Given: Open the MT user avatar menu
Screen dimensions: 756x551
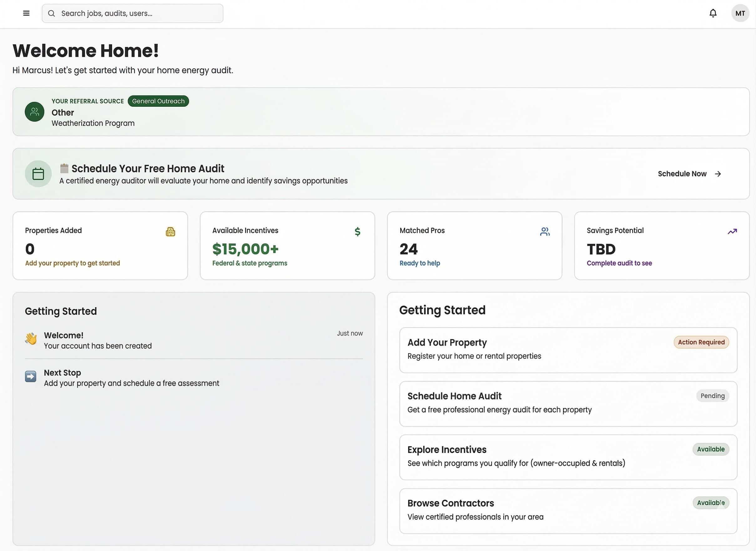Looking at the screenshot, I should pos(740,13).
